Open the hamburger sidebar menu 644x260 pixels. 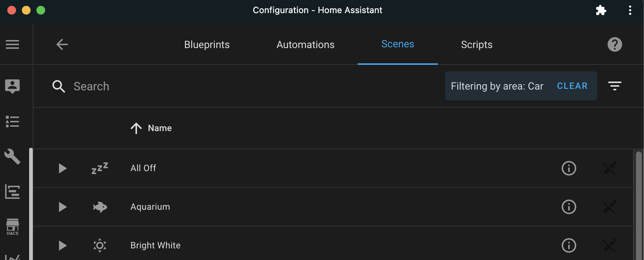12,44
